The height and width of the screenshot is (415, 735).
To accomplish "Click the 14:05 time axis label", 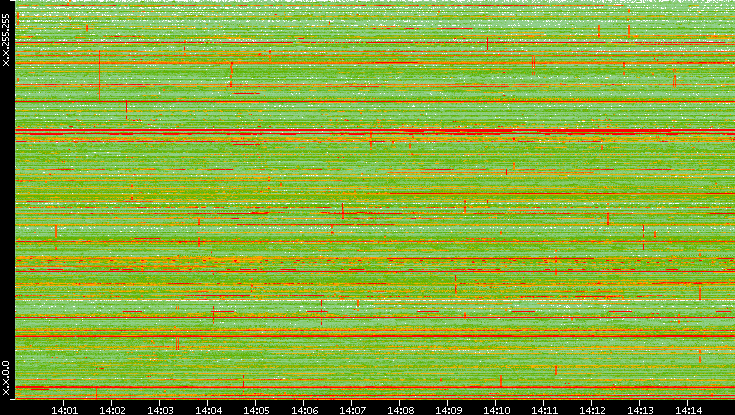I will pyautogui.click(x=256, y=410).
